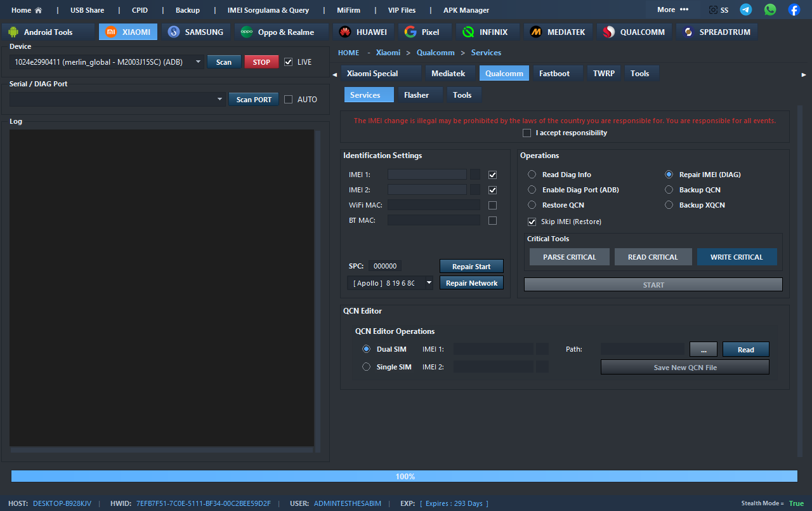This screenshot has width=812, height=511.
Task: Click the IMEI 1 input field
Action: (427, 175)
